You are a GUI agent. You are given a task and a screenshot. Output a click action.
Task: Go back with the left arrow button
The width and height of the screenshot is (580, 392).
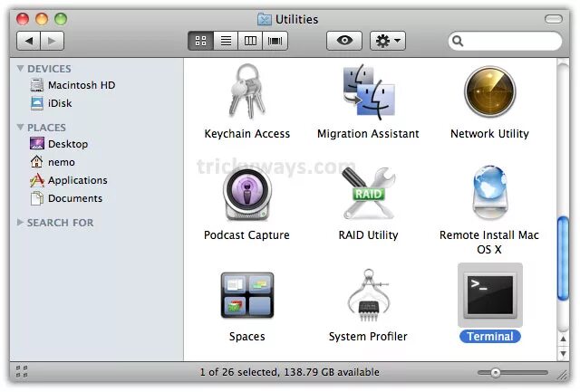28,41
